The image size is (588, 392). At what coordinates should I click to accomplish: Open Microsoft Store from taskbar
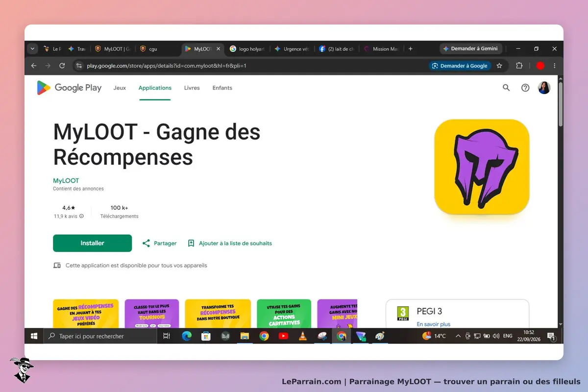206,336
